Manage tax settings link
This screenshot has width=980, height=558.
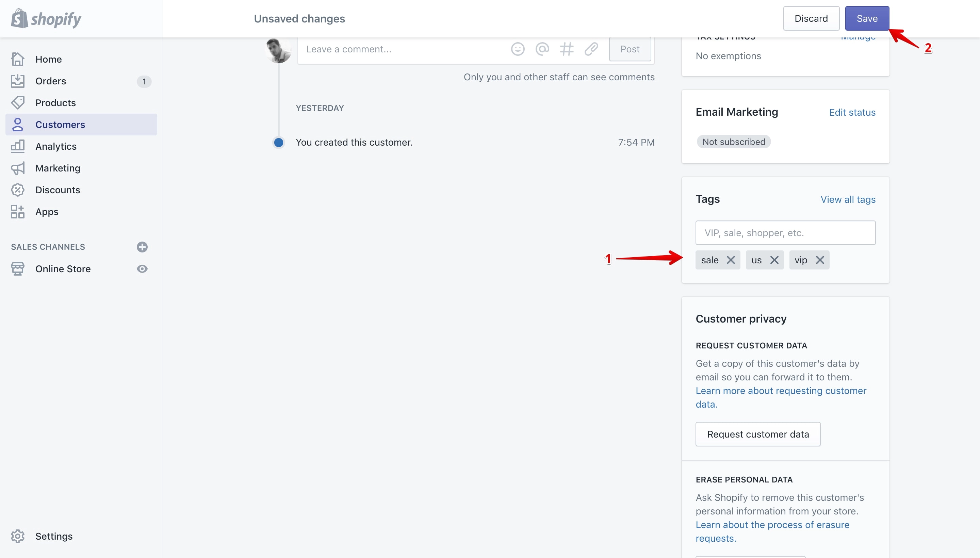(x=858, y=38)
